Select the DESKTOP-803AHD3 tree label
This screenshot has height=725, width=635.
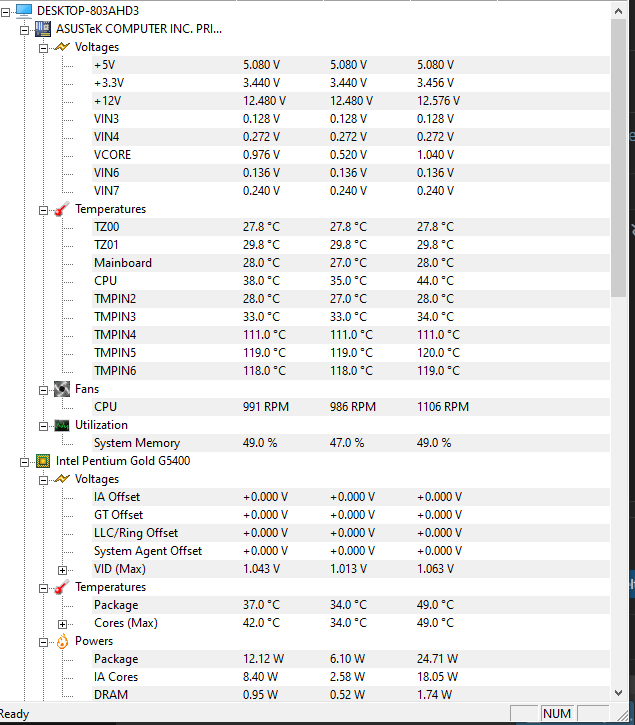pyautogui.click(x=88, y=11)
